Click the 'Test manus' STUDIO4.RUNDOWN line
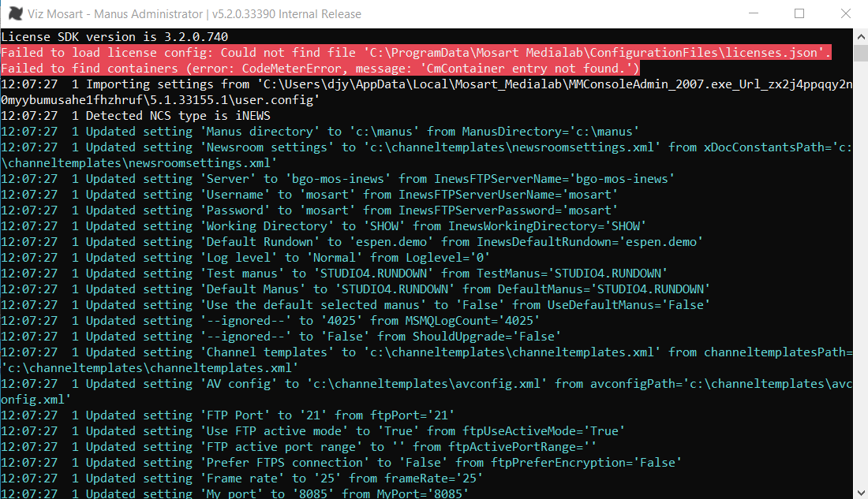Viewport: 868px width, 499px height. (334, 274)
